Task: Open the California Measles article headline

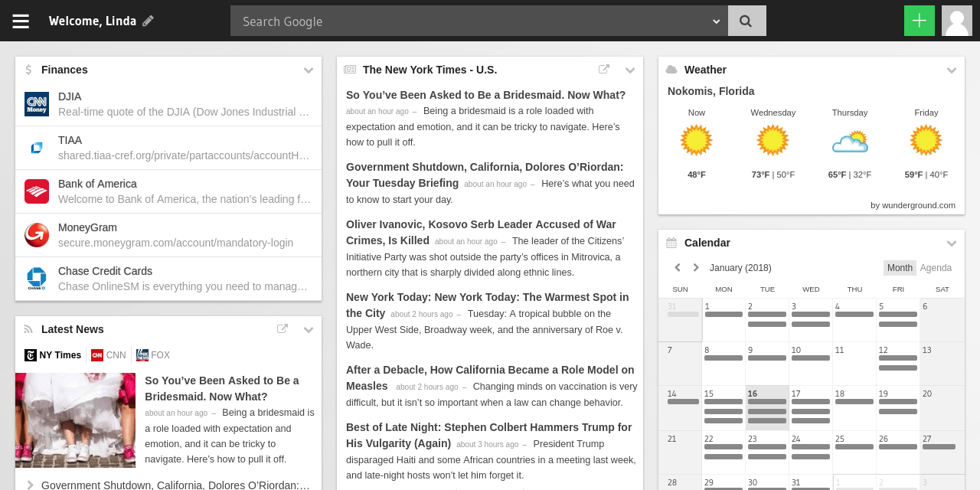Action: pos(490,377)
